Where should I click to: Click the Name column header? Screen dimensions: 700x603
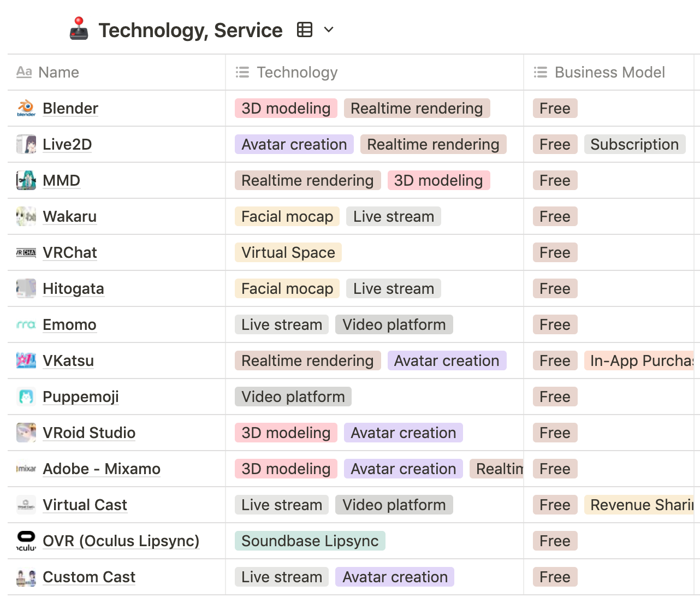pyautogui.click(x=116, y=72)
